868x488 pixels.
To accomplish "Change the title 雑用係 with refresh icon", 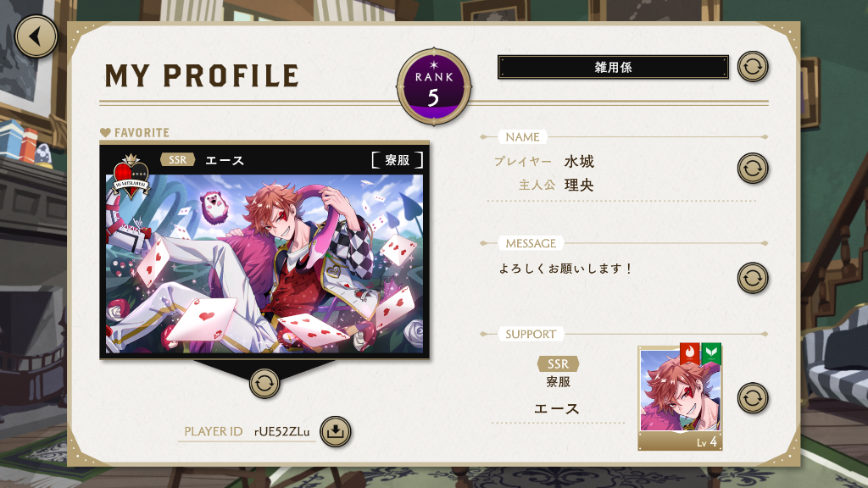I will [x=753, y=67].
